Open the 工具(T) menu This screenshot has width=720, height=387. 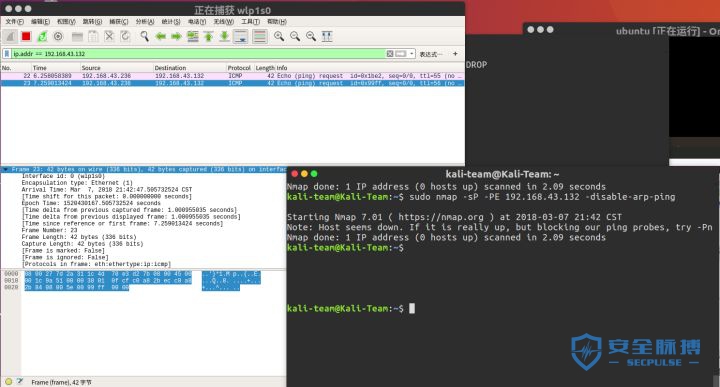click(x=250, y=22)
